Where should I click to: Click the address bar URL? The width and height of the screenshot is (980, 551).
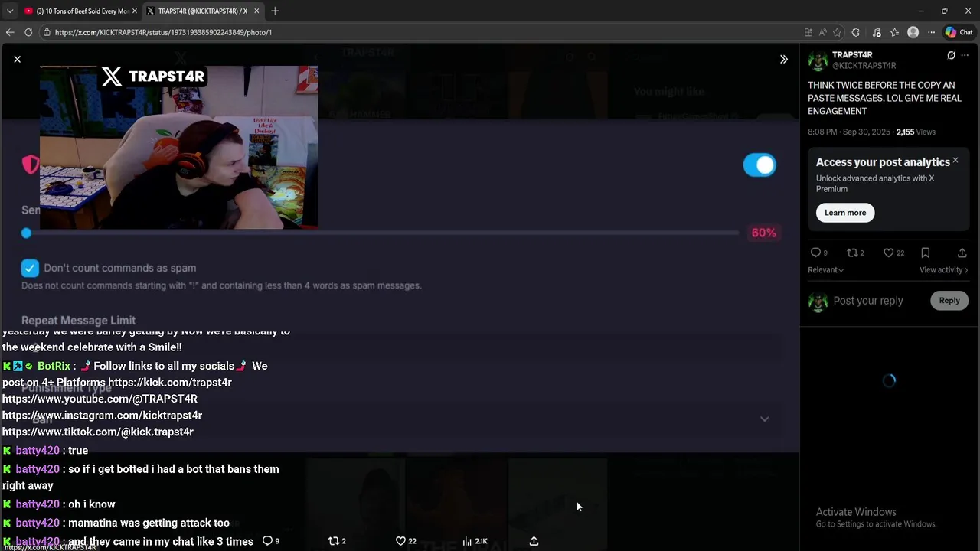tap(163, 32)
